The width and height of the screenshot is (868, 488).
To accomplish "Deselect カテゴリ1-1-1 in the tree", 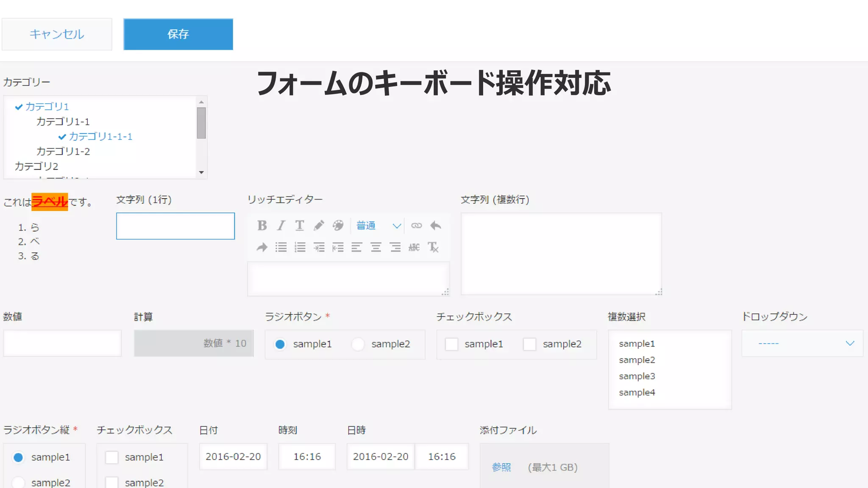I will (100, 136).
